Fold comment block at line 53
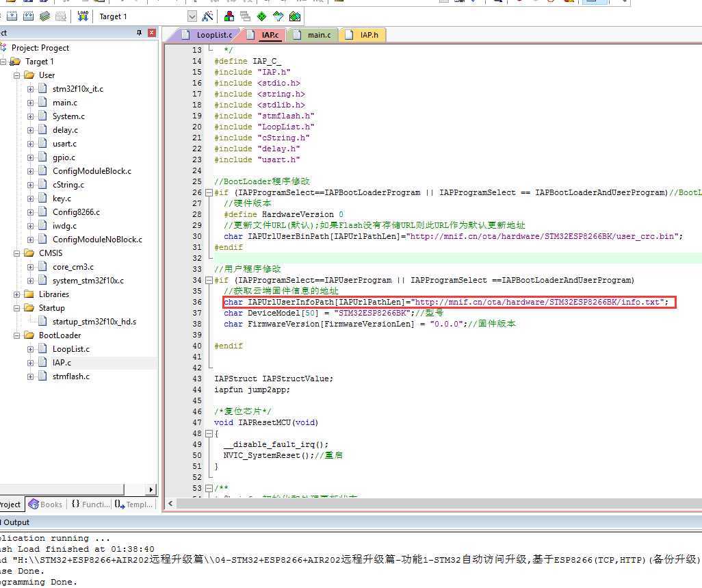The height and width of the screenshot is (588, 702). point(209,488)
